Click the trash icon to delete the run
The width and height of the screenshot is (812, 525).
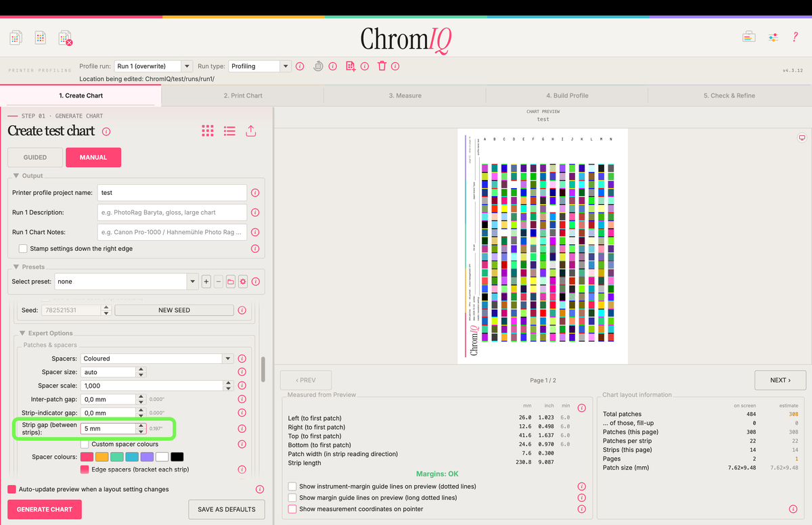click(382, 66)
